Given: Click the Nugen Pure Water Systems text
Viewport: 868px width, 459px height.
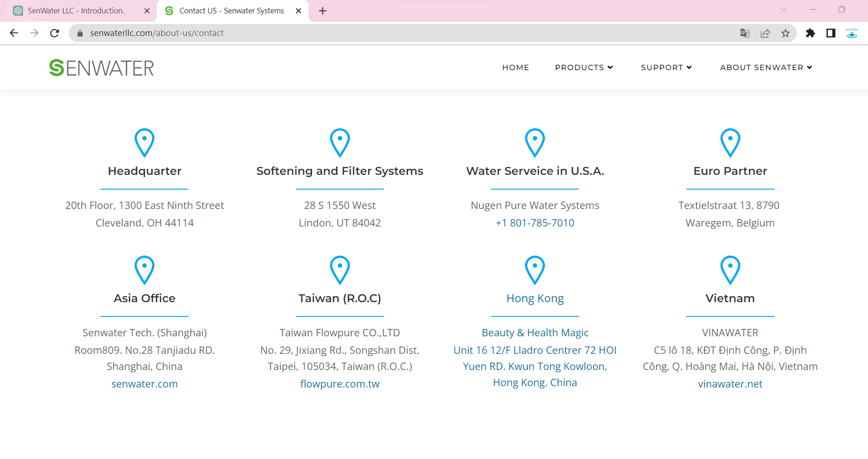Looking at the screenshot, I should [535, 205].
